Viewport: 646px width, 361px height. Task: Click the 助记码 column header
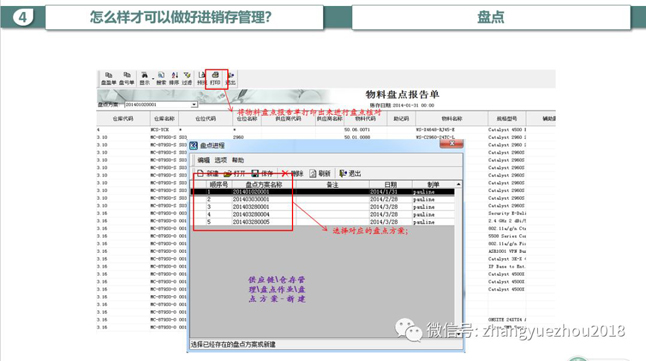pyautogui.click(x=401, y=119)
